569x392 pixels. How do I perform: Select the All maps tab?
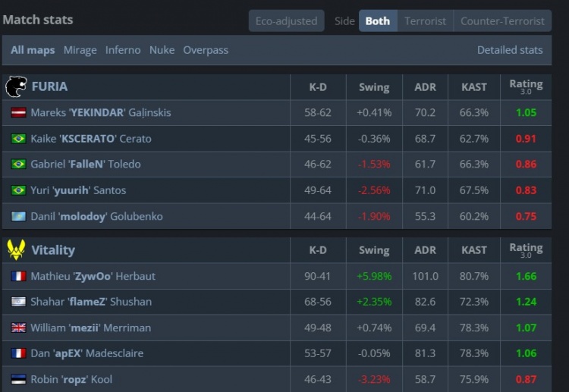33,50
